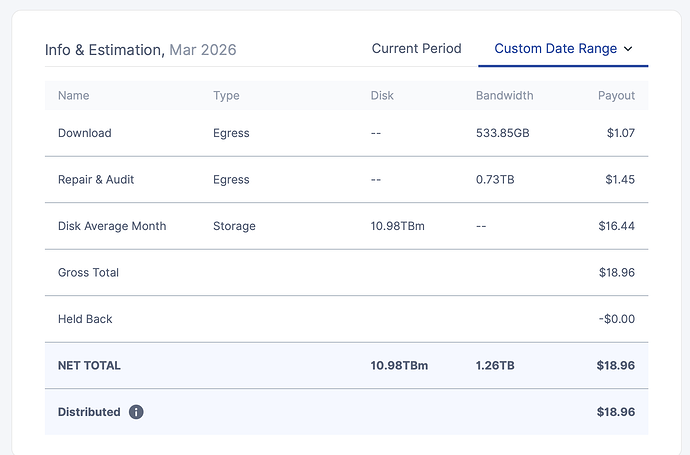Switch to the Current Period tab
Image resolution: width=690 pixels, height=455 pixels.
coord(416,48)
